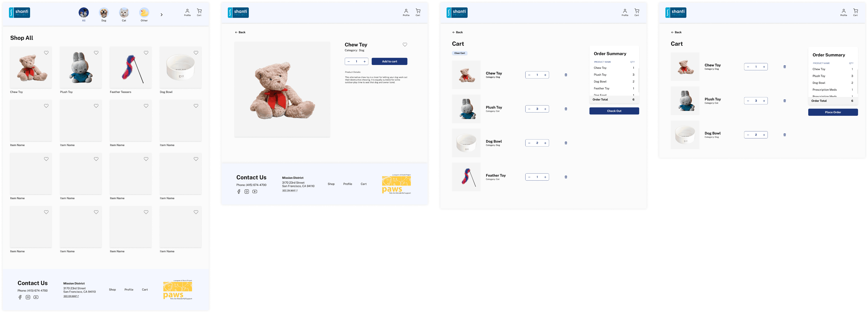Viewport: 868px width, 313px height.
Task: Decrease Dog Bowl quantity in Place Order cart
Action: (748, 135)
